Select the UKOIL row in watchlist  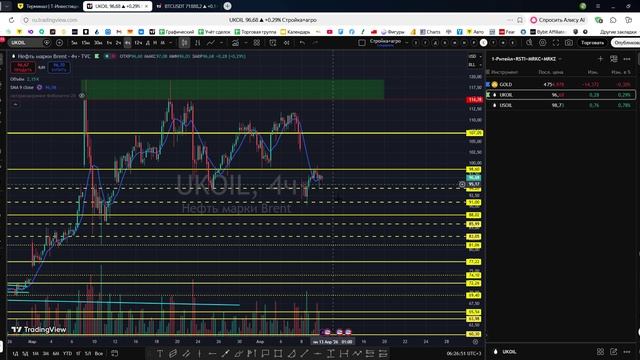point(561,95)
